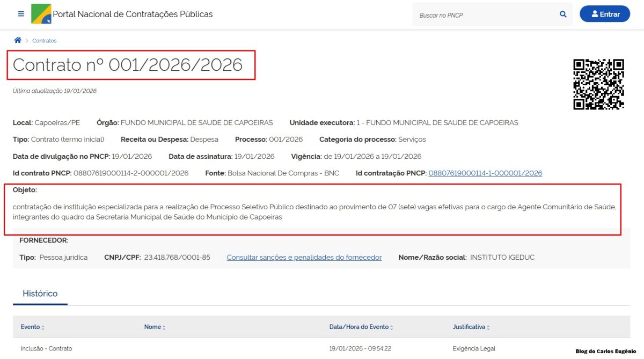The width and height of the screenshot is (644, 359).
Task: Click the home breadcrumb icon
Action: point(18,40)
